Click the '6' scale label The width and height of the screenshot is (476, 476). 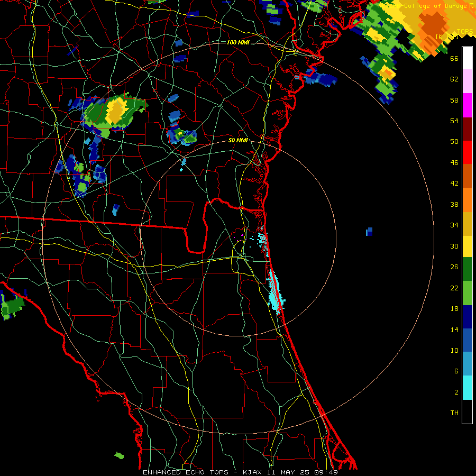point(456,371)
